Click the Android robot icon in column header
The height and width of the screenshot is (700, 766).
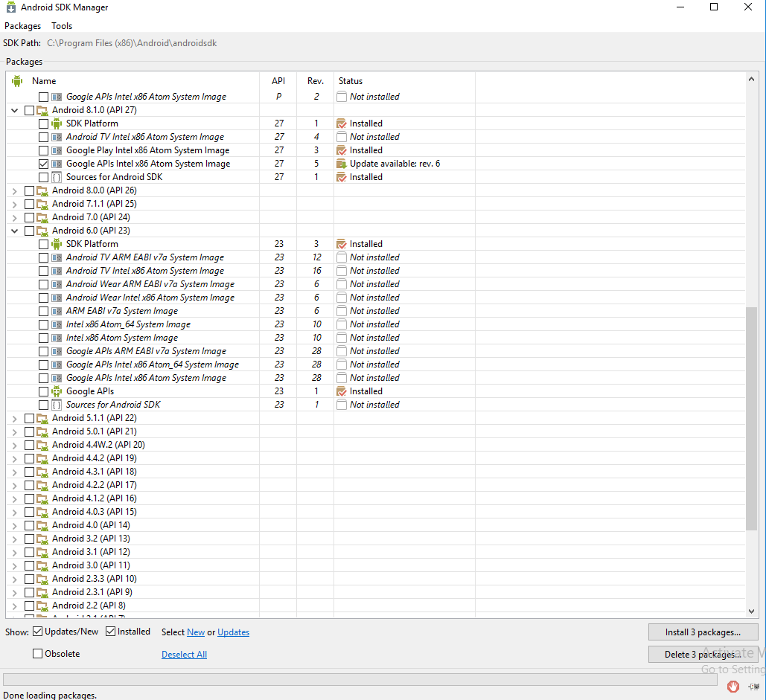[x=16, y=81]
